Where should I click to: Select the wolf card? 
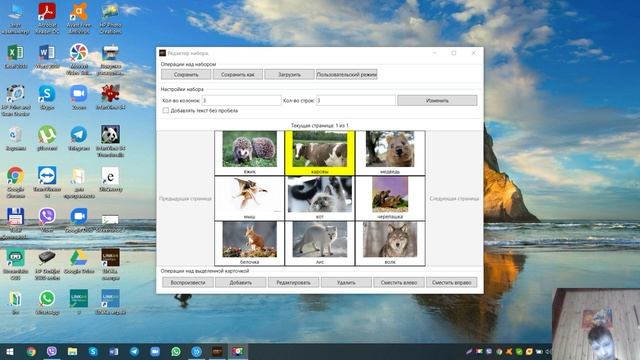click(x=390, y=243)
